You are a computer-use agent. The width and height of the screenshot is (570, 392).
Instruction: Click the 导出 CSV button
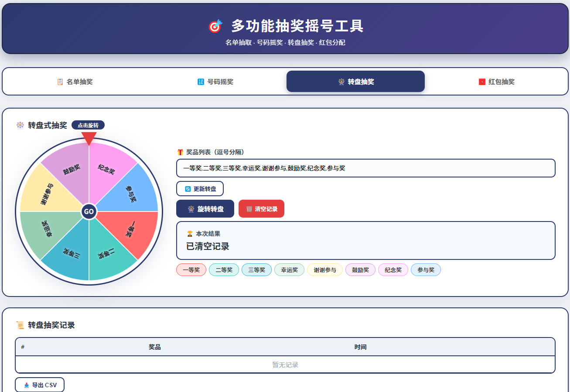click(40, 385)
